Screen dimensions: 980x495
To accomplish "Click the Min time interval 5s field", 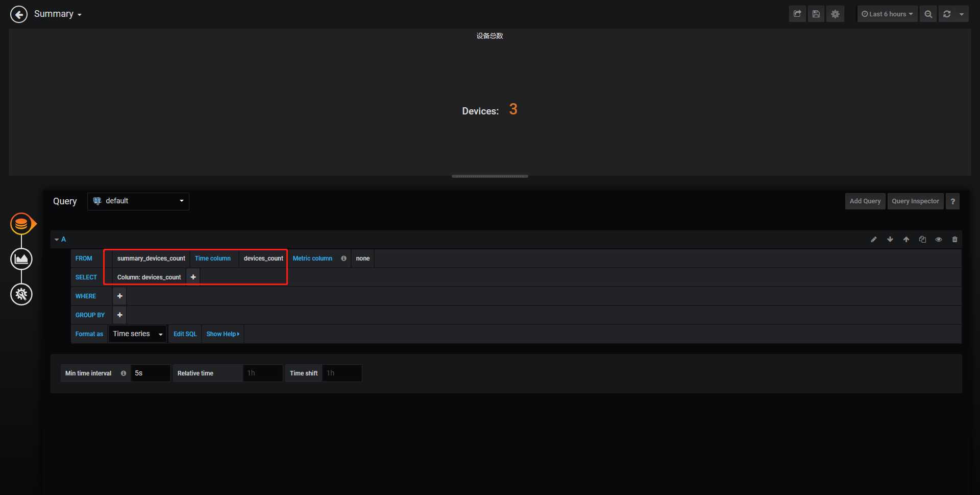I will click(x=151, y=373).
